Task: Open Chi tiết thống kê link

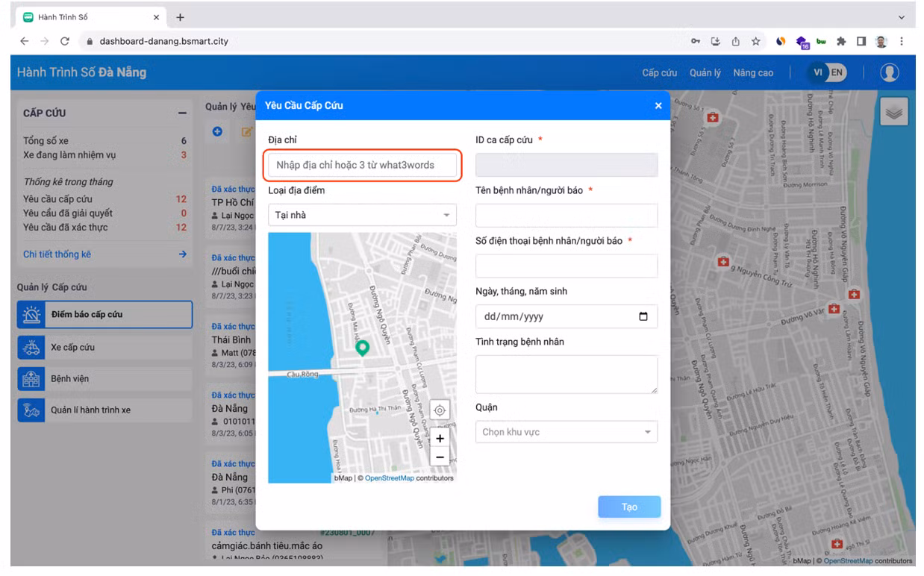Action: (x=57, y=254)
